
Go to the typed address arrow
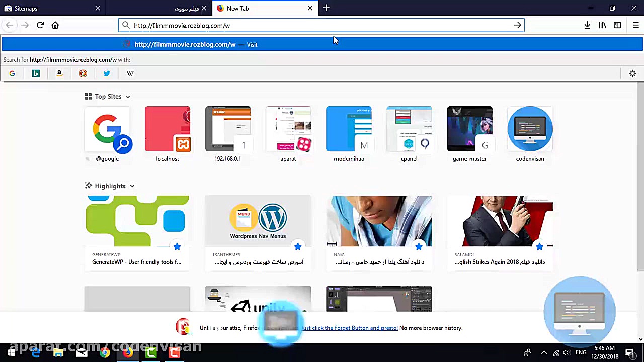[517, 25]
